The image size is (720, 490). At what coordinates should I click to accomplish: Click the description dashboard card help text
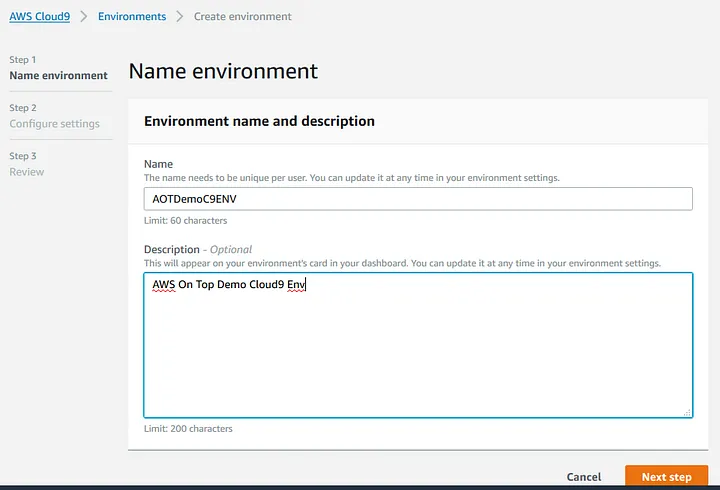402,263
